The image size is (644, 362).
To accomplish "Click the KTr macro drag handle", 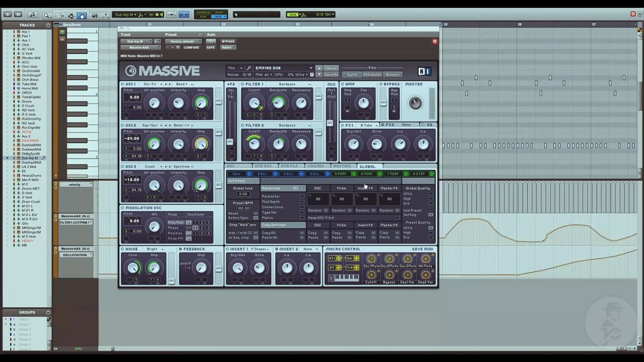I will pos(339,258).
